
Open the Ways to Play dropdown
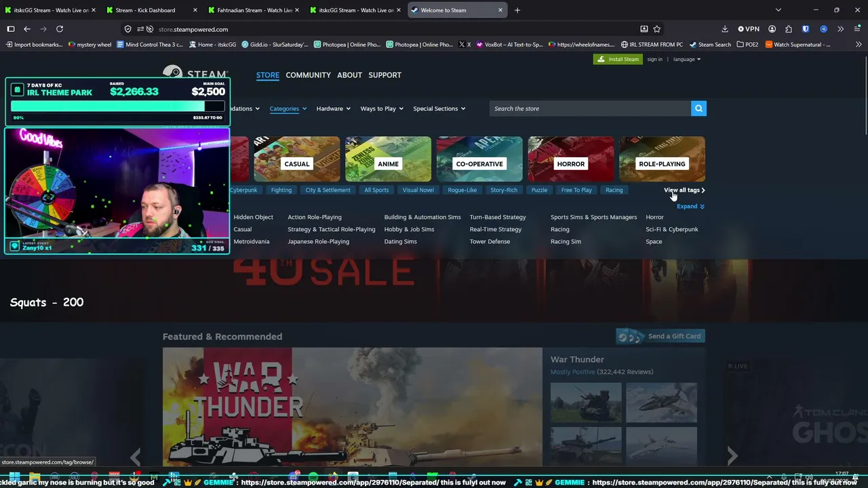[x=382, y=108]
